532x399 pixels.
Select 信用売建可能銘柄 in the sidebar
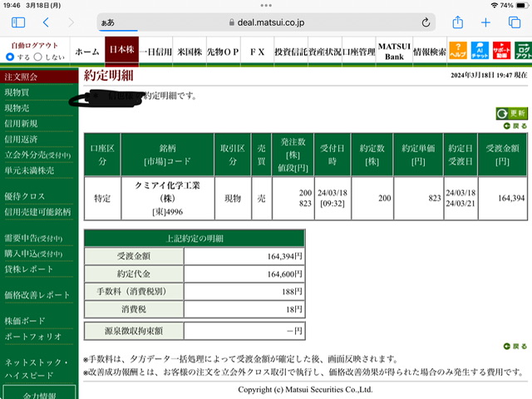click(x=37, y=212)
